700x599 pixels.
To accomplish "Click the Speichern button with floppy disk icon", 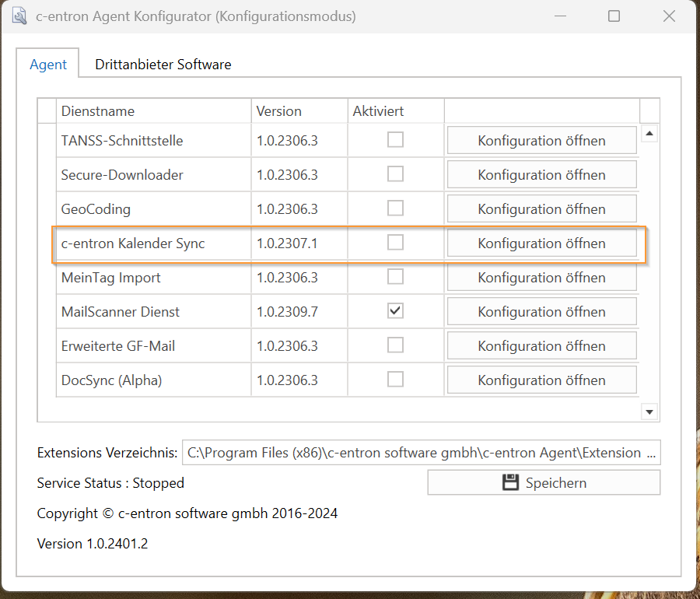I will 544,482.
